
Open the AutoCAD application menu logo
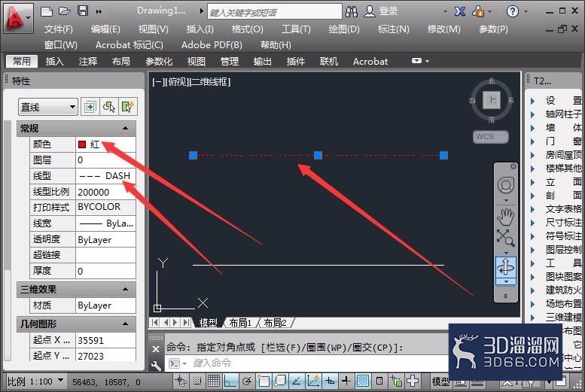pos(17,18)
